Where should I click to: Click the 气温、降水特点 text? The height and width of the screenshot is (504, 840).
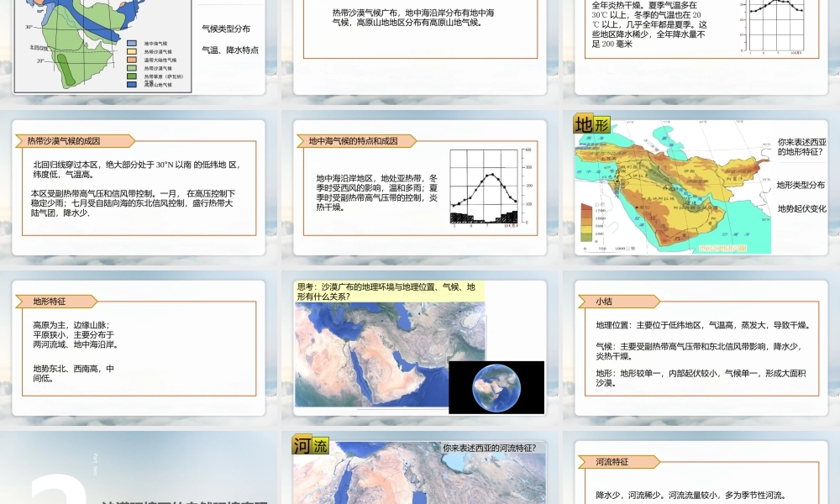pyautogui.click(x=230, y=50)
